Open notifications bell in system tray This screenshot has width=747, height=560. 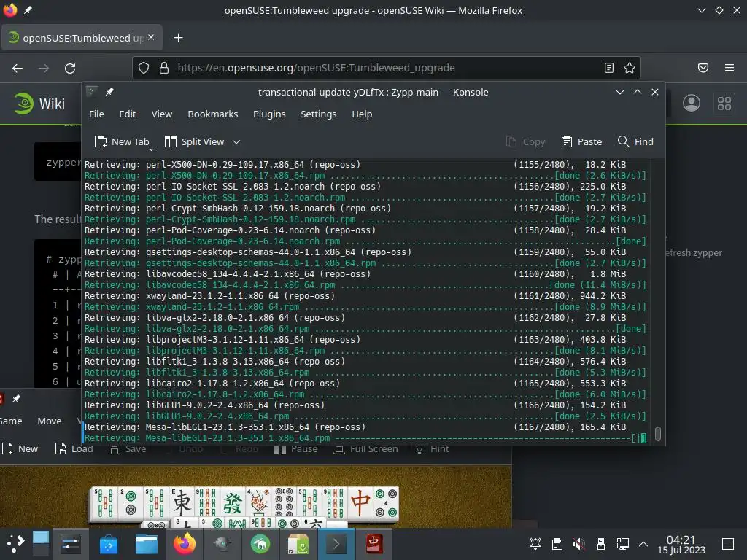[x=535, y=543]
